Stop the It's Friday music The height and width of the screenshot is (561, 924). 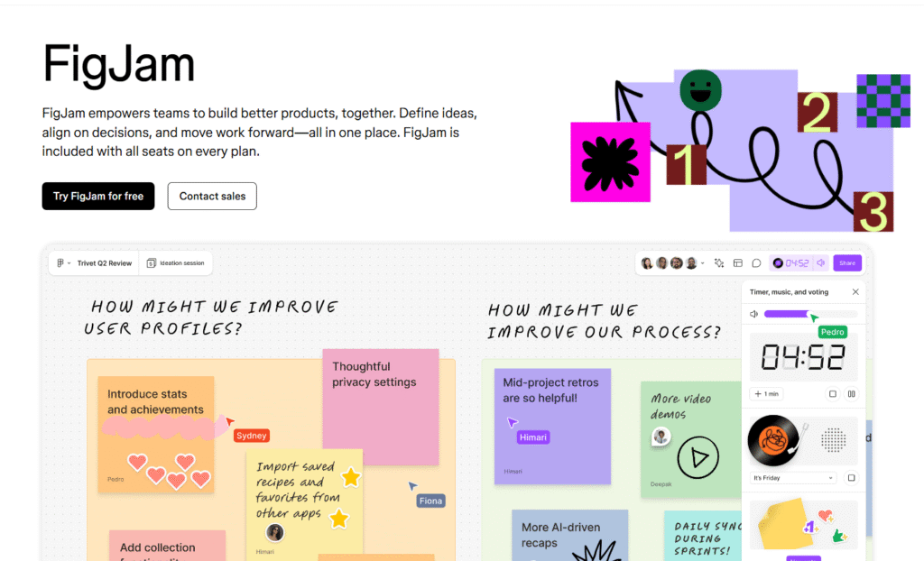[x=851, y=477]
